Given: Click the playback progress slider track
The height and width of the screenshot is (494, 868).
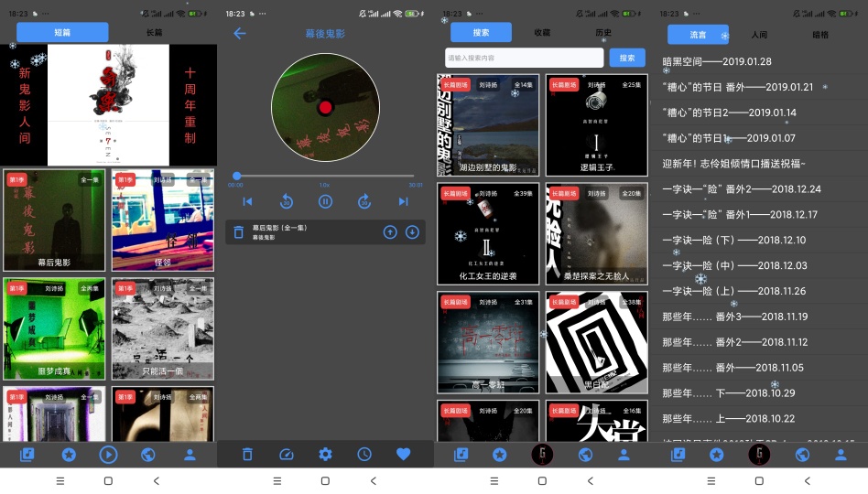Looking at the screenshot, I should coord(325,176).
